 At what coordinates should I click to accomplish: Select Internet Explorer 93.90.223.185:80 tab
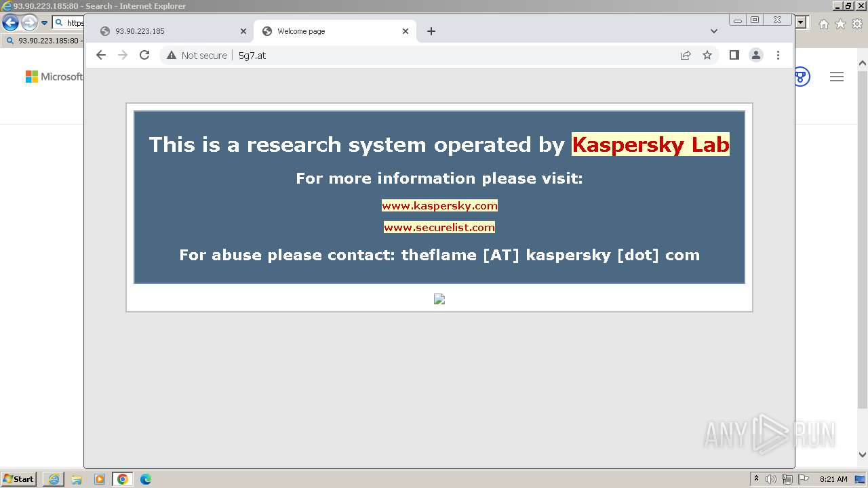click(x=43, y=41)
